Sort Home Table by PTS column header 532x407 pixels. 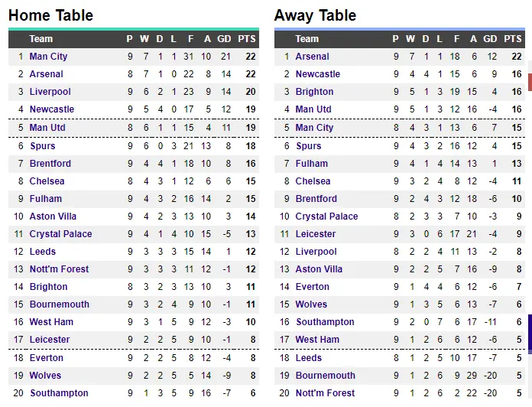pos(246,39)
